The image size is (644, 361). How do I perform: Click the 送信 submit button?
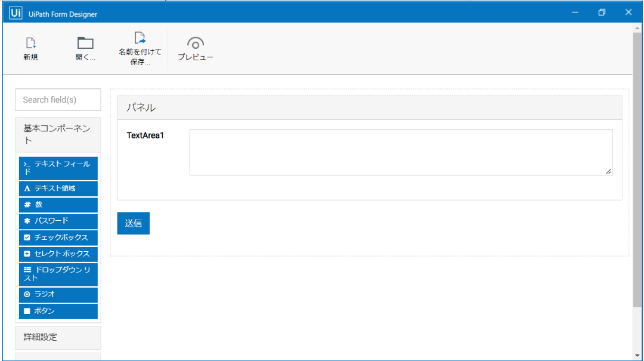(x=133, y=223)
